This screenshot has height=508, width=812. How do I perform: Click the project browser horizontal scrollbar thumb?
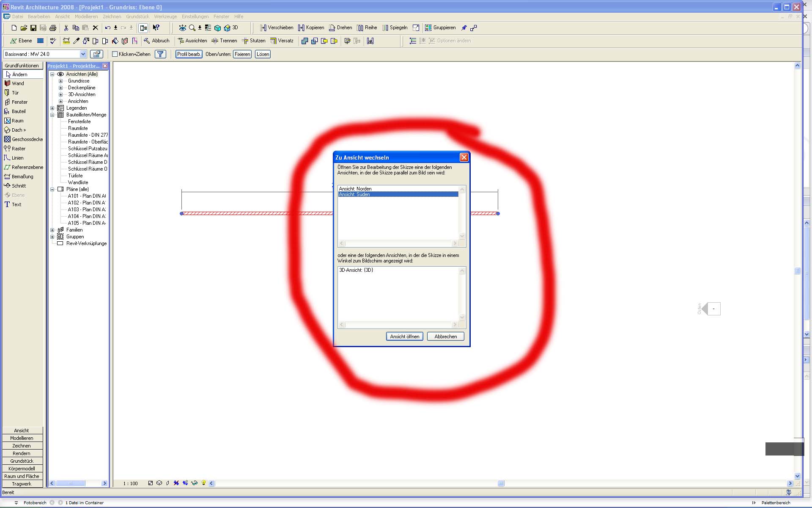click(71, 483)
